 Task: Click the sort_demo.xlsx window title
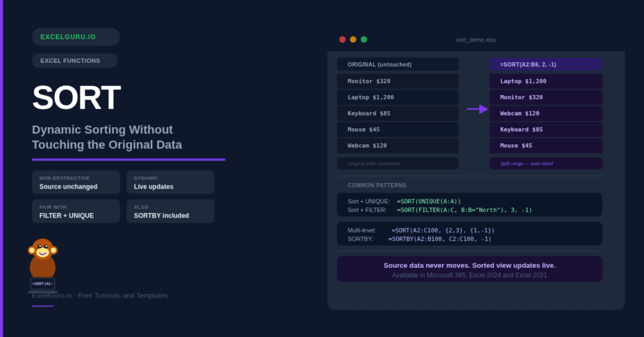click(476, 40)
